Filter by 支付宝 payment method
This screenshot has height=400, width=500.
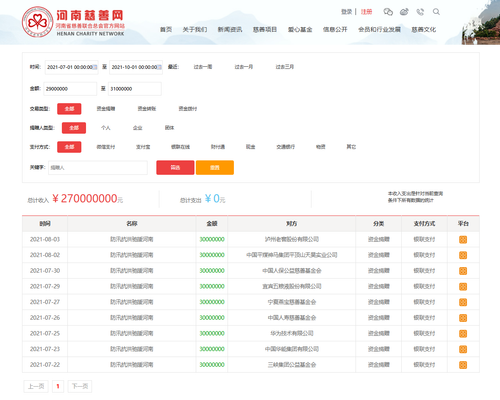[143, 147]
